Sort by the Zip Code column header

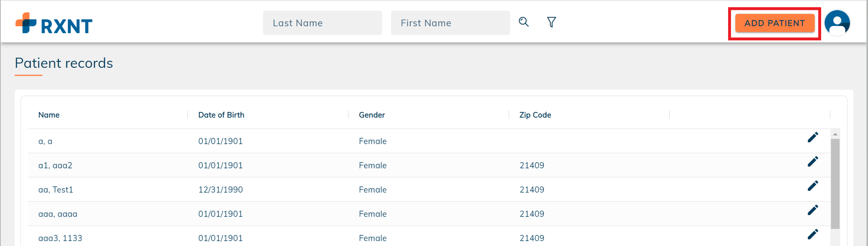pyautogui.click(x=535, y=115)
